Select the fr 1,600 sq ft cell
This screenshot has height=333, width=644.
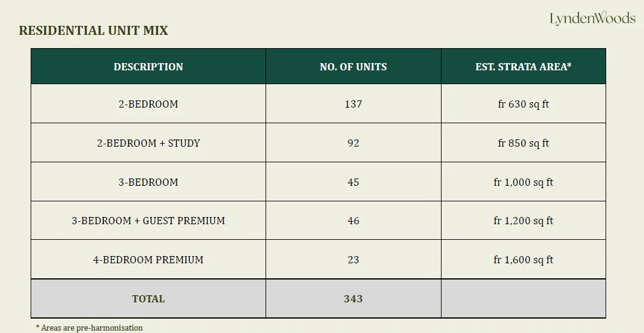point(523,260)
